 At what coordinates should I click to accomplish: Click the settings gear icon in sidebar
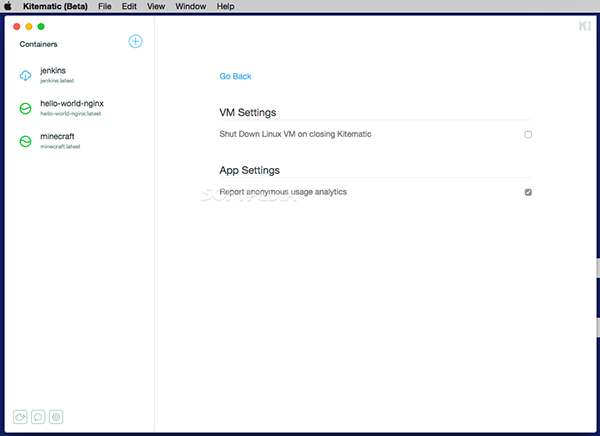(56, 416)
